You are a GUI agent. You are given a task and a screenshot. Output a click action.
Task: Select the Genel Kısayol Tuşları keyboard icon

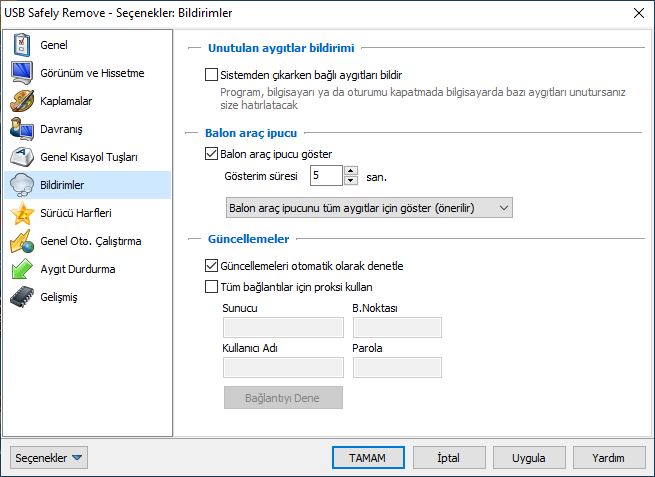(x=22, y=157)
